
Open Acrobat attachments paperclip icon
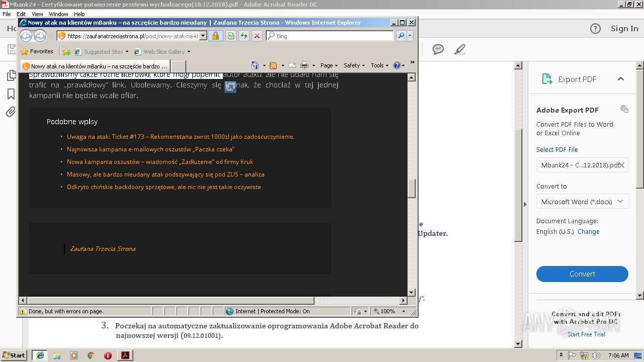point(11,112)
